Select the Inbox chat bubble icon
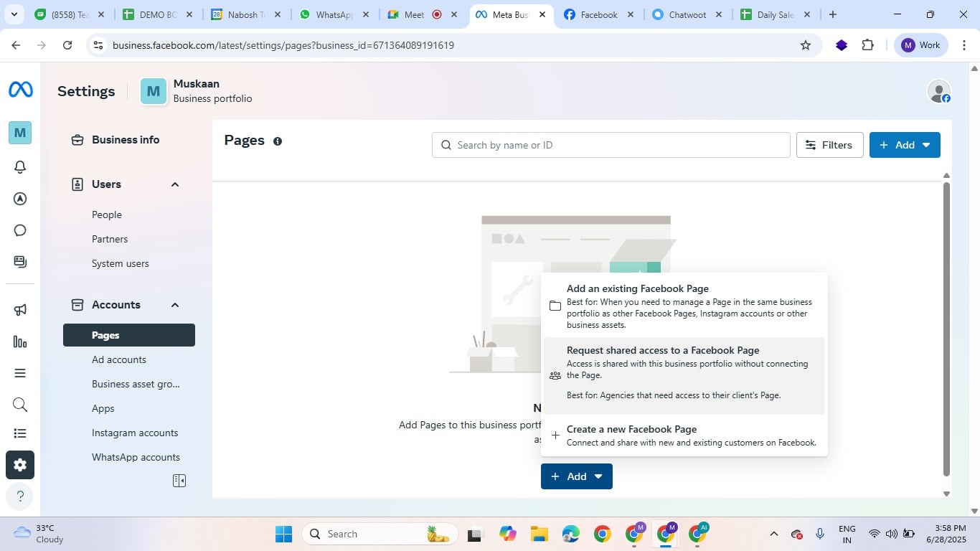980x551 pixels. [x=19, y=230]
